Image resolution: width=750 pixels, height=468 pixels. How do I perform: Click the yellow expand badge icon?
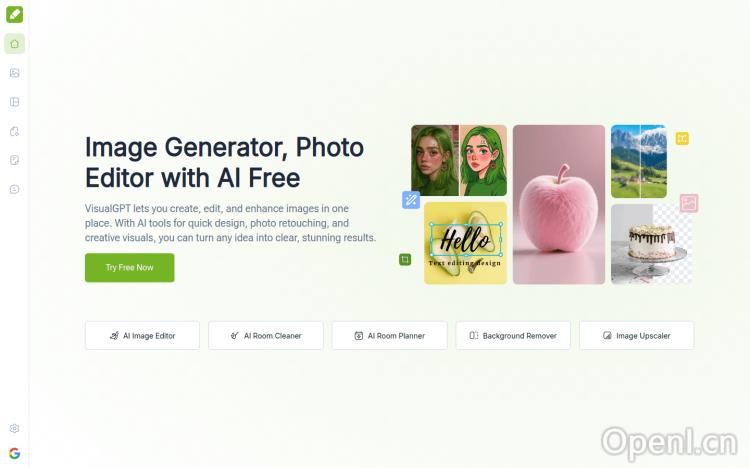point(682,139)
